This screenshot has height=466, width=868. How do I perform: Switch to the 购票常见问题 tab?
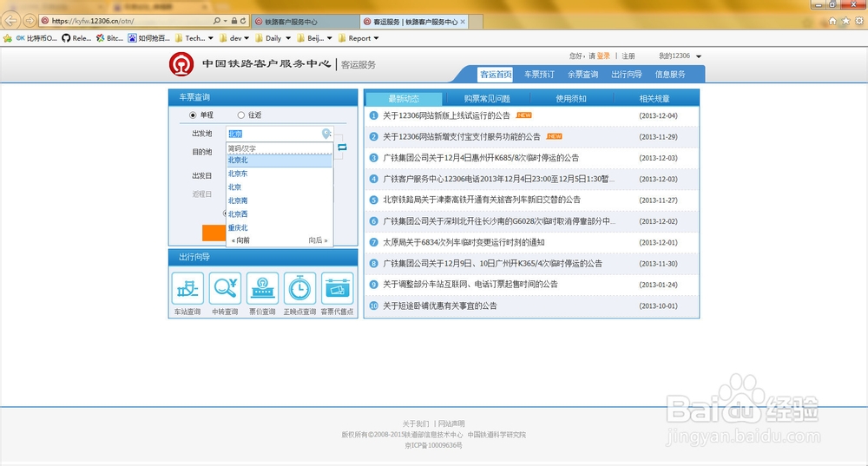pos(487,99)
